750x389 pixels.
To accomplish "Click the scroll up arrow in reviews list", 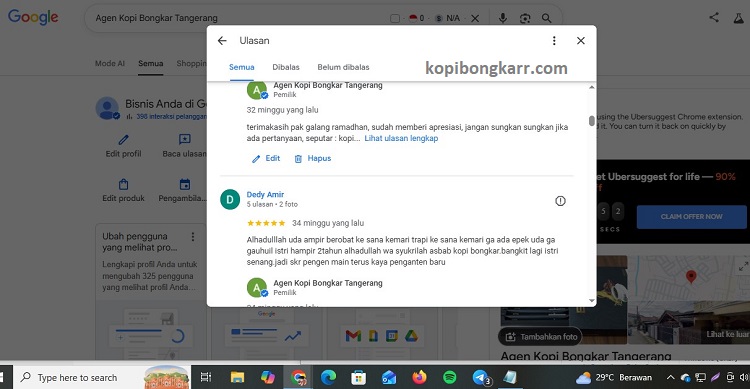I will 592,87.
